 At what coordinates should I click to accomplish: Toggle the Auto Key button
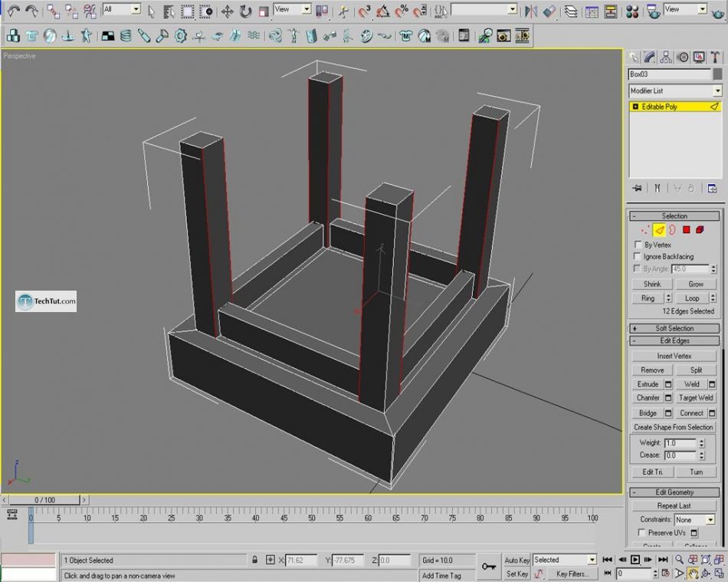(x=516, y=561)
